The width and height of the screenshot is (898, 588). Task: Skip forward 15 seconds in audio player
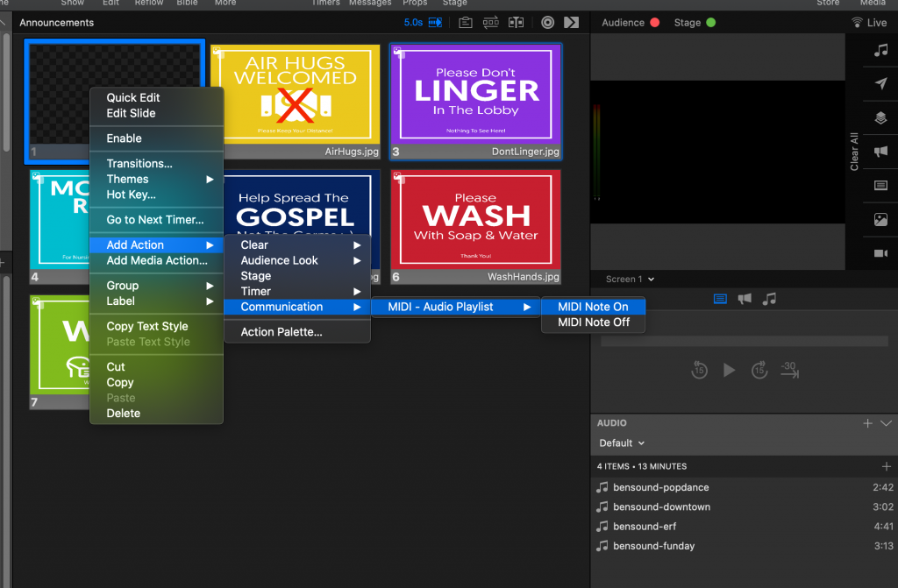(759, 371)
